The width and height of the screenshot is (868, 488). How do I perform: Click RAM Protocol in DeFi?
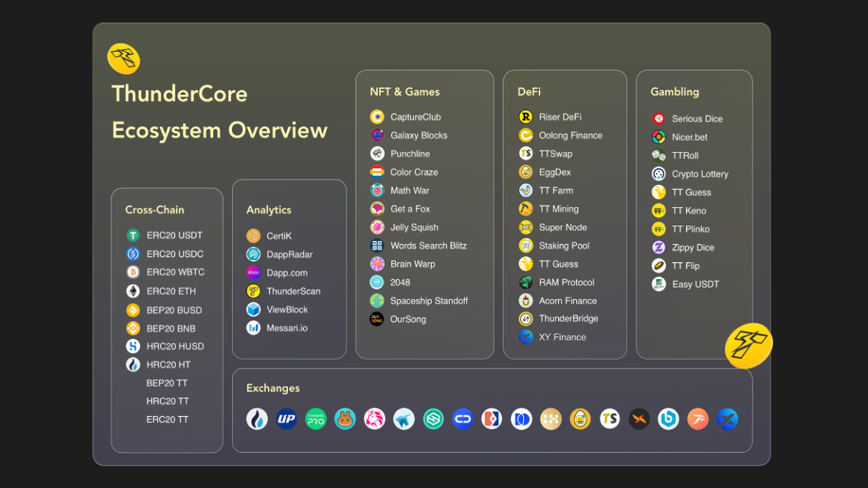coord(557,282)
